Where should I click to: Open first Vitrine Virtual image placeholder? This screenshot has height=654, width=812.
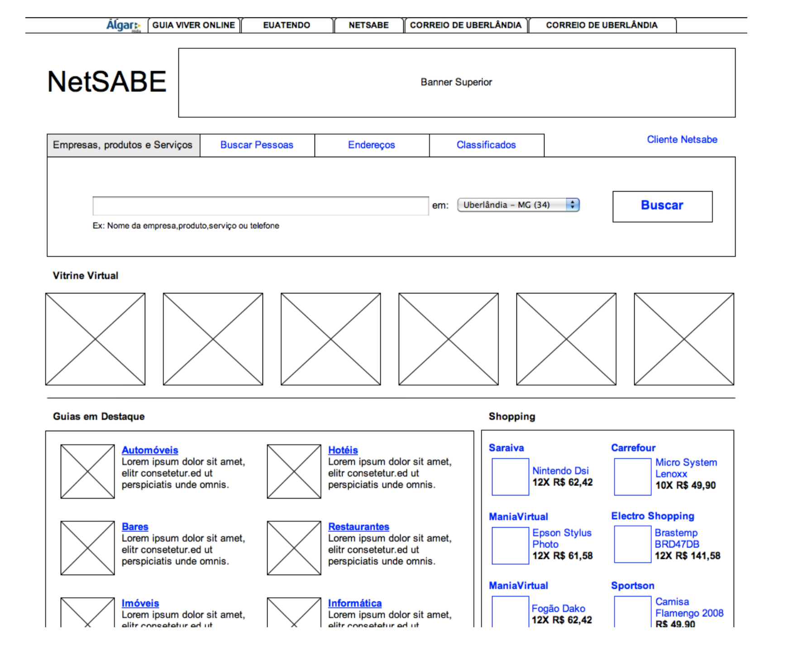click(95, 339)
